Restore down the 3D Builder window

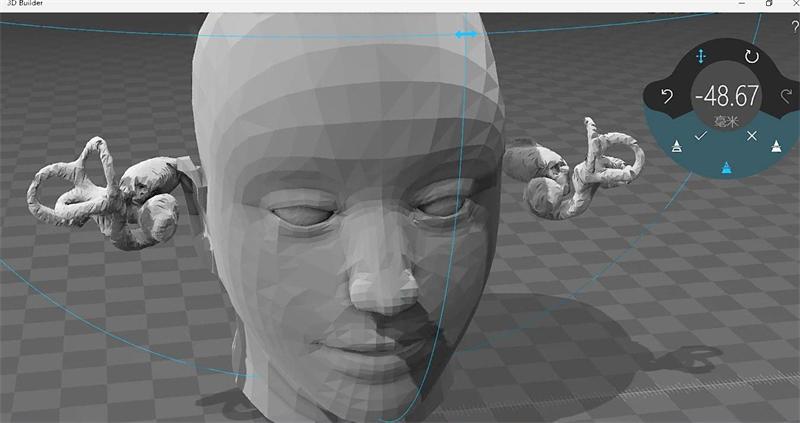tap(769, 3)
